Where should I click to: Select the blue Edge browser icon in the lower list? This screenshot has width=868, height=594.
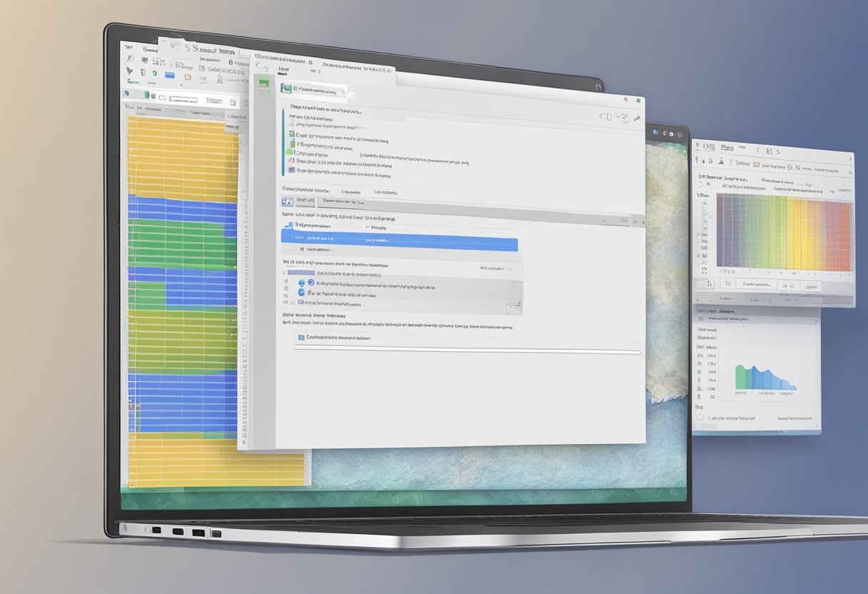coord(301,293)
